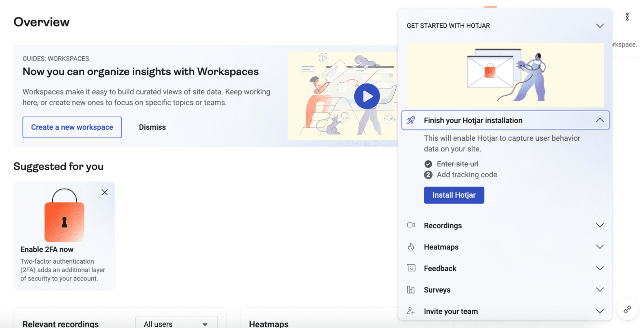Select the Recordings checklist item
The image size is (644, 328).
pos(505,225)
